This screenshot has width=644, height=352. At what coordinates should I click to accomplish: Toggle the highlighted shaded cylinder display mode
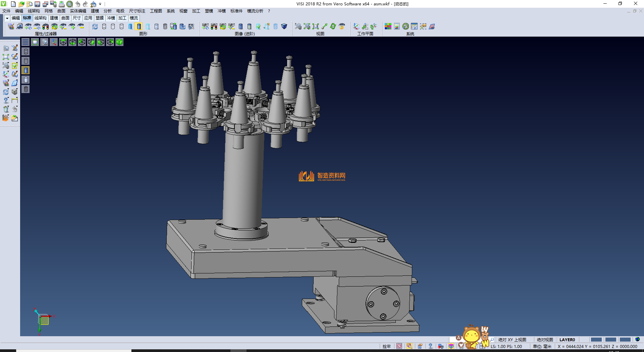tap(139, 26)
